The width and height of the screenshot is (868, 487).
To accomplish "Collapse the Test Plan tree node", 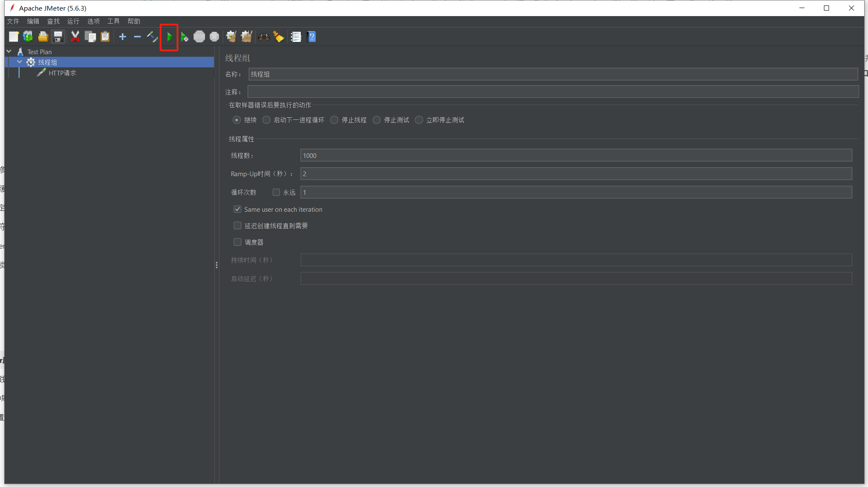I will pyautogui.click(x=9, y=51).
